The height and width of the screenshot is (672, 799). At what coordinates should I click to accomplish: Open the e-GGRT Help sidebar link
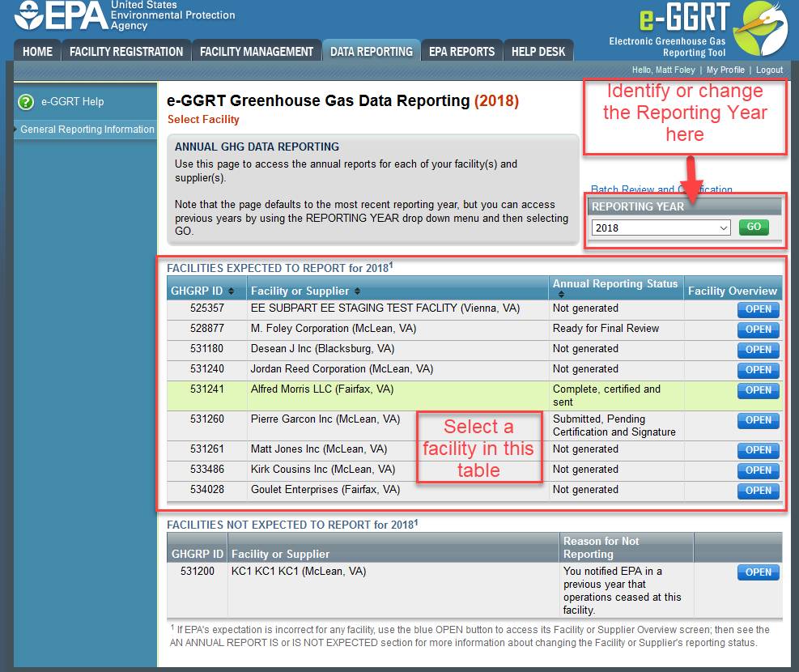click(x=72, y=101)
